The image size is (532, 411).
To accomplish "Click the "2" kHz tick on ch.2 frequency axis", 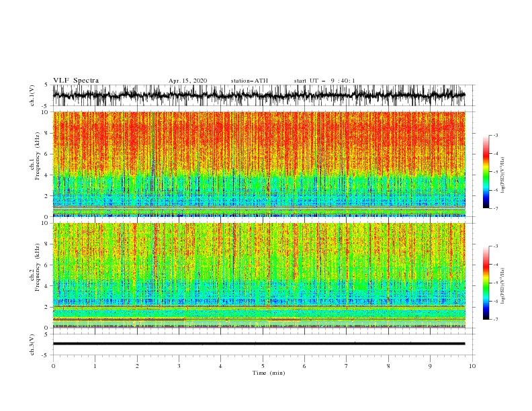I will click(x=47, y=307).
